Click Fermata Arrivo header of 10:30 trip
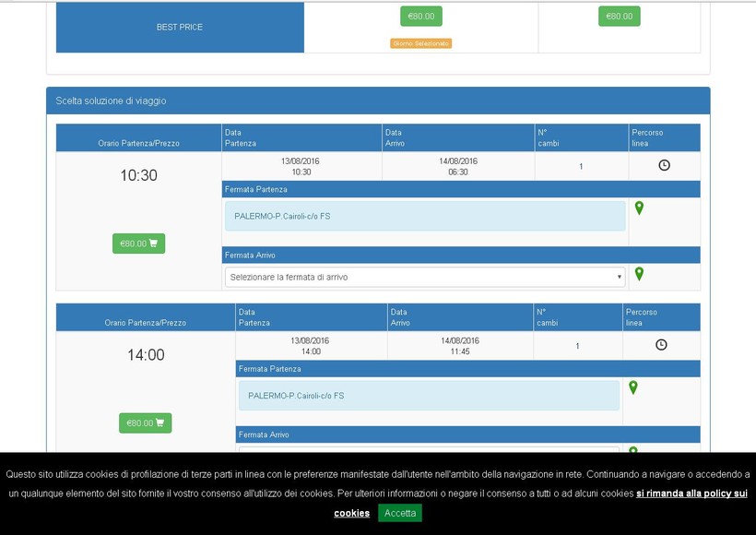This screenshot has height=535, width=756. tap(461, 256)
